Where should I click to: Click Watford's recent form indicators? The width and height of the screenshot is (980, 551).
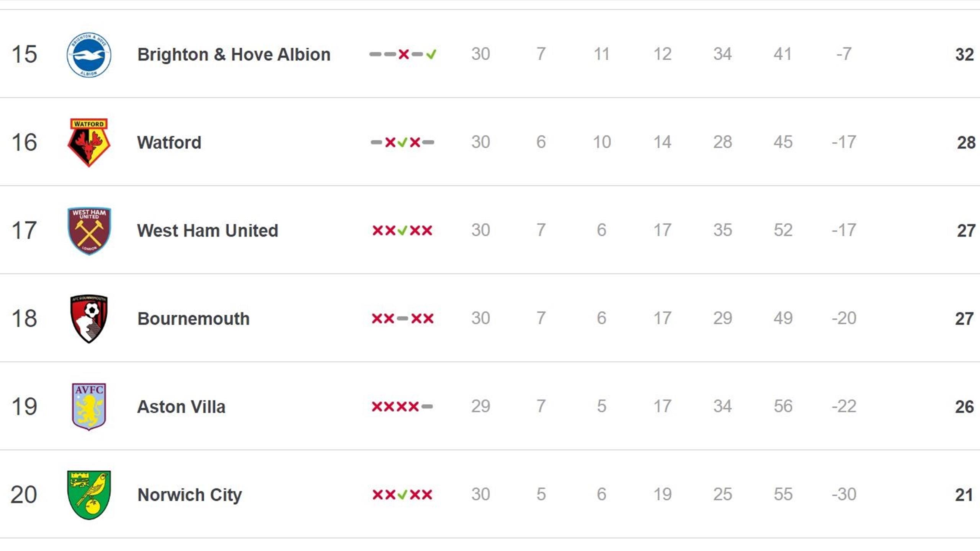tap(402, 142)
